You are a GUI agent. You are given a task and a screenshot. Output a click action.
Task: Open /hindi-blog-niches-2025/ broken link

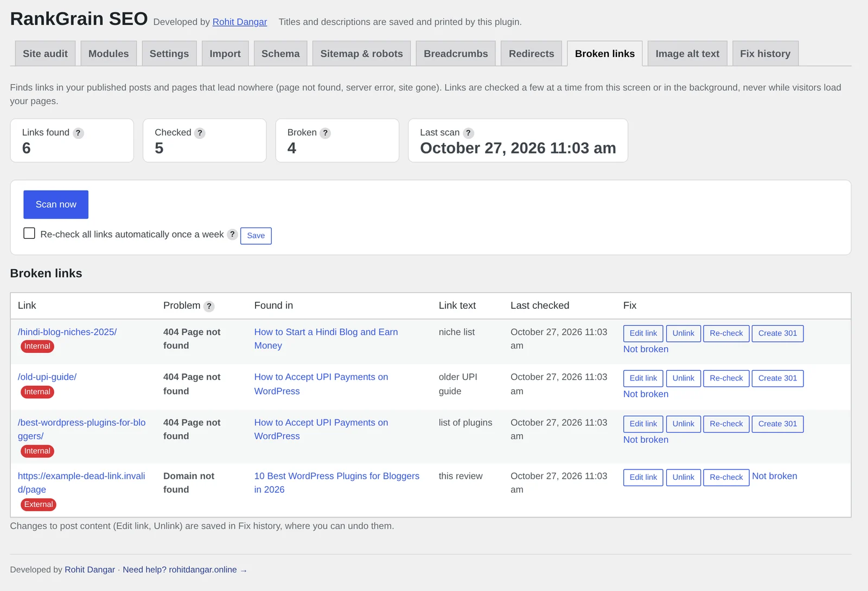pyautogui.click(x=67, y=332)
